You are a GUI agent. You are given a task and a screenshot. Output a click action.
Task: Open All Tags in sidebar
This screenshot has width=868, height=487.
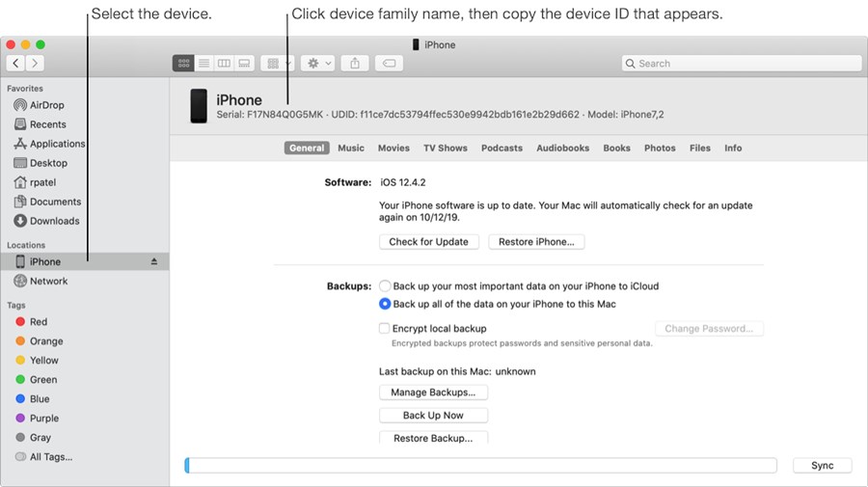50,457
